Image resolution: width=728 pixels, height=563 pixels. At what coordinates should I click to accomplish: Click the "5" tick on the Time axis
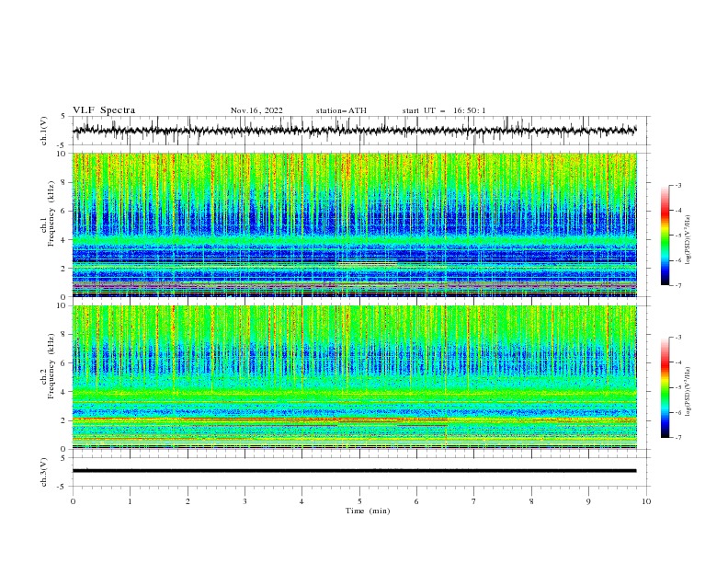click(359, 501)
